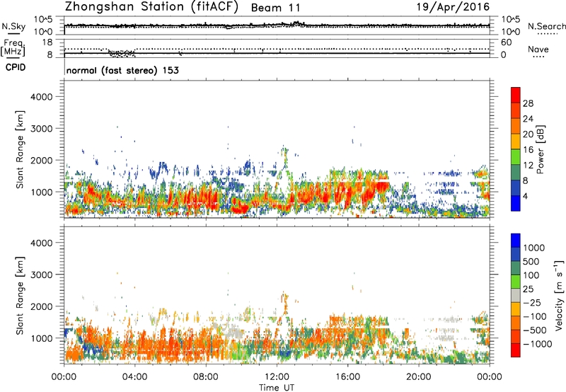Viewport: 566px width, 392px height.
Task: Click the '2000' tick on velocity panel
Action: point(42,306)
